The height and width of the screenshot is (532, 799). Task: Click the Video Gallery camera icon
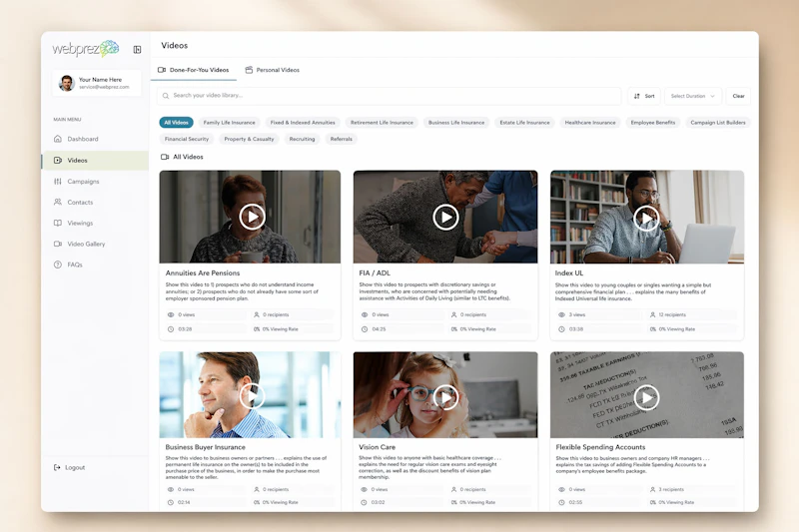point(58,244)
